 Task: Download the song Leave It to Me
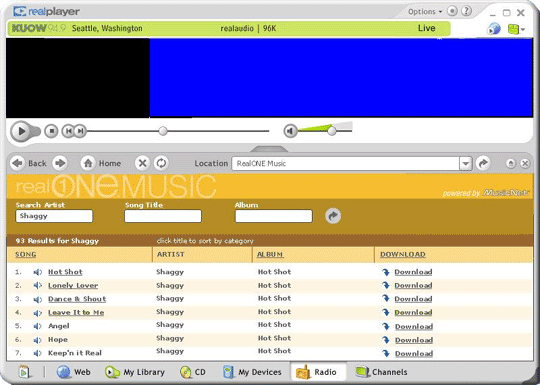click(413, 313)
